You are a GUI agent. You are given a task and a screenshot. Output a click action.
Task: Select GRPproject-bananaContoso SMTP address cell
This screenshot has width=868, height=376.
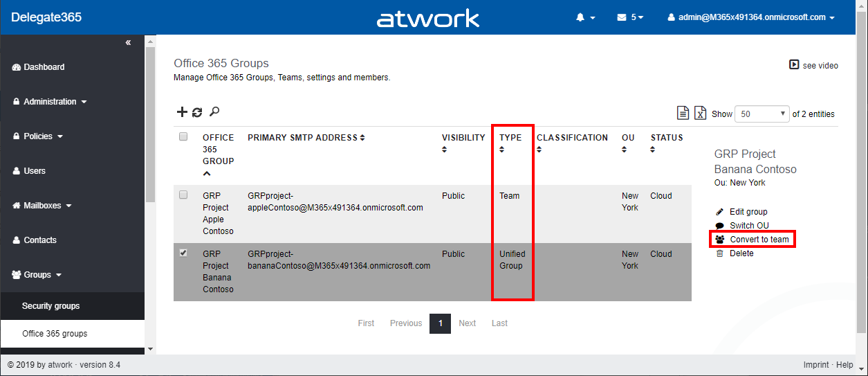click(339, 260)
